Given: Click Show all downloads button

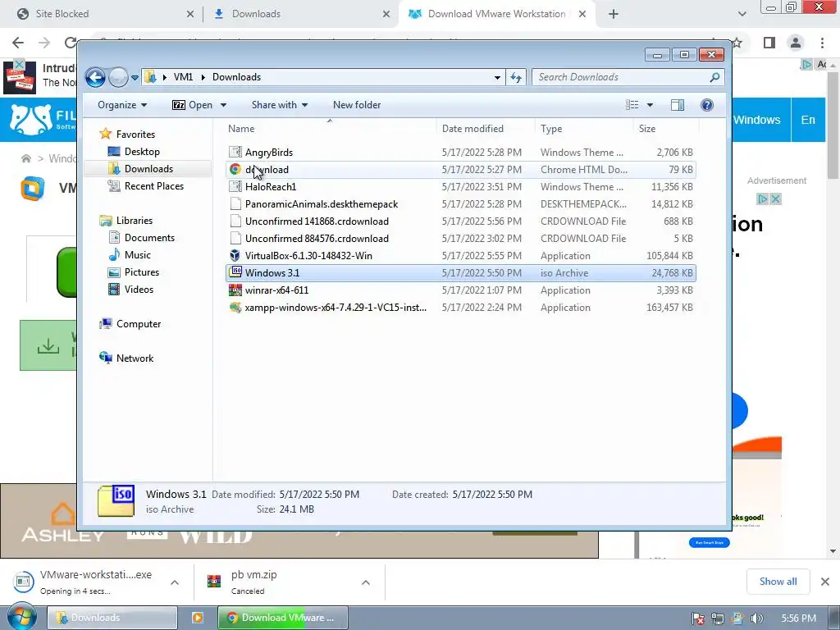Looking at the screenshot, I should click(x=778, y=582).
